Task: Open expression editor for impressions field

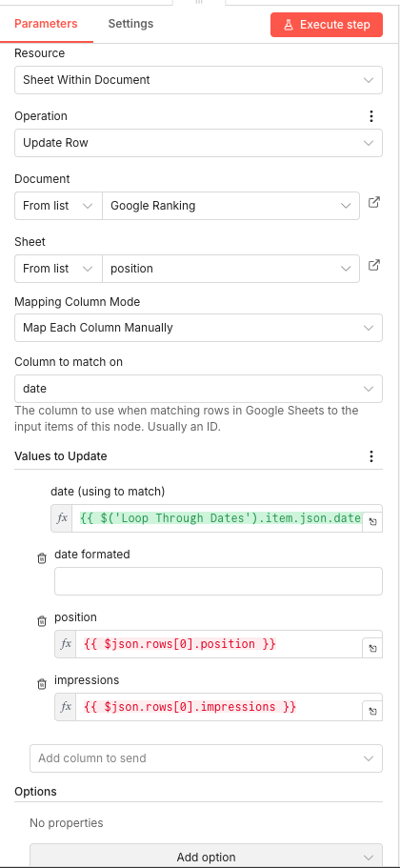Action: [372, 712]
